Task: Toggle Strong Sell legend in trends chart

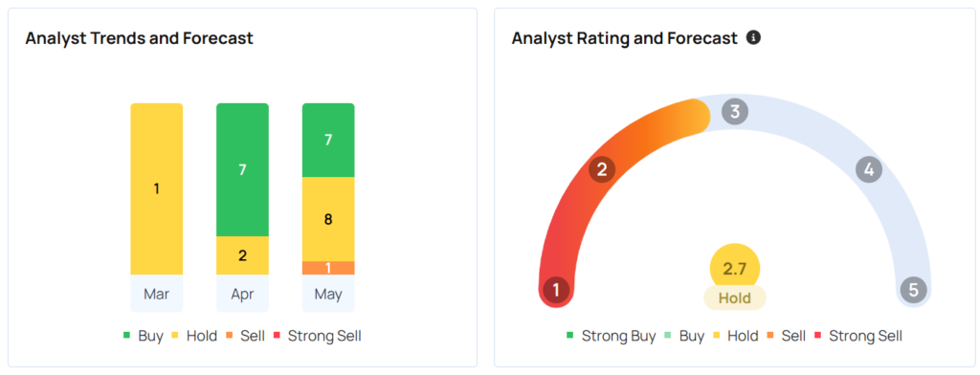Action: [x=318, y=336]
